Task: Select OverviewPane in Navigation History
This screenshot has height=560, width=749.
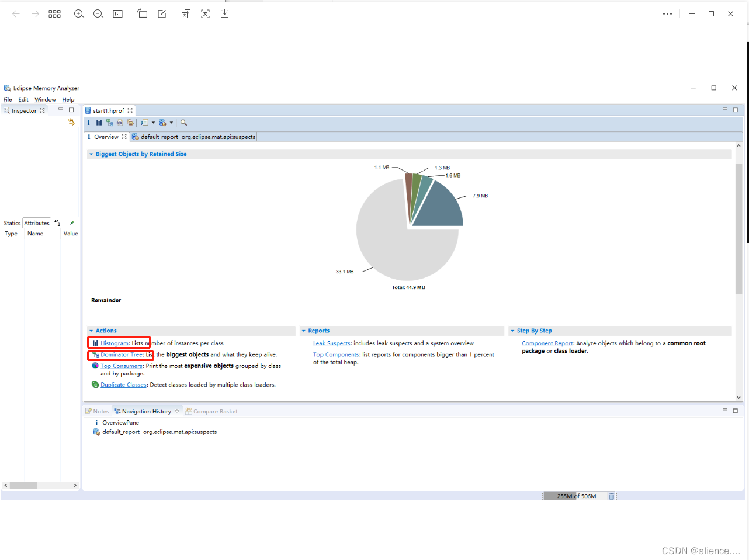Action: point(121,422)
